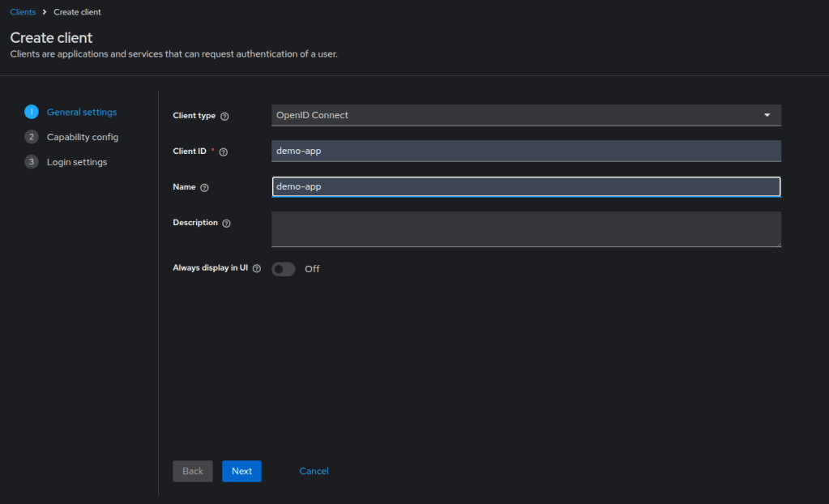Click the Back button
The width and height of the screenshot is (829, 504).
192,471
